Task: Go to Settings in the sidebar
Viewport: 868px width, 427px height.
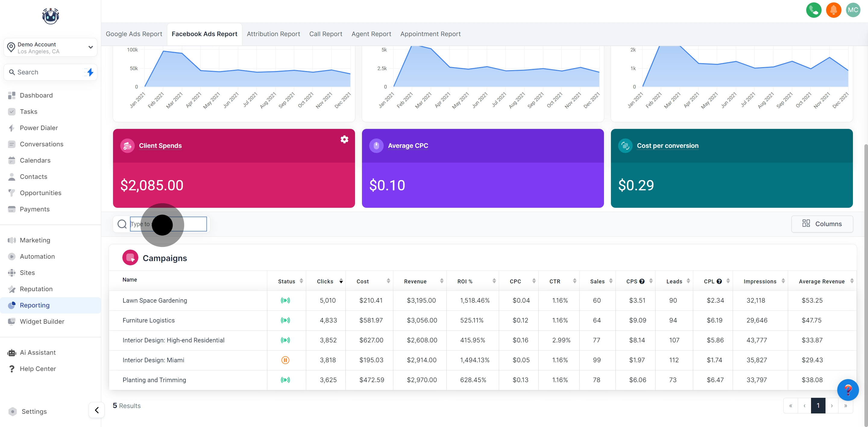Action: coord(34,412)
